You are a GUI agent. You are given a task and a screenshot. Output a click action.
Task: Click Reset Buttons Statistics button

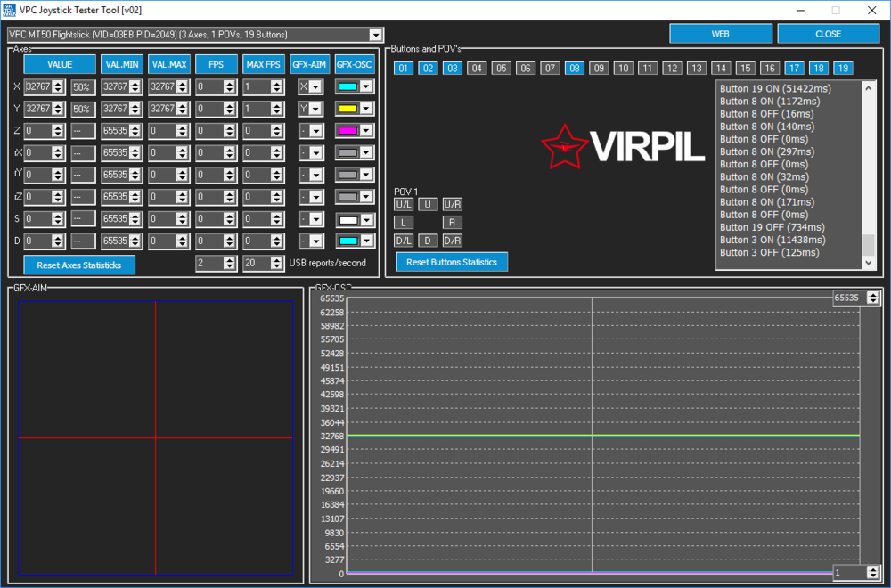[x=452, y=262]
